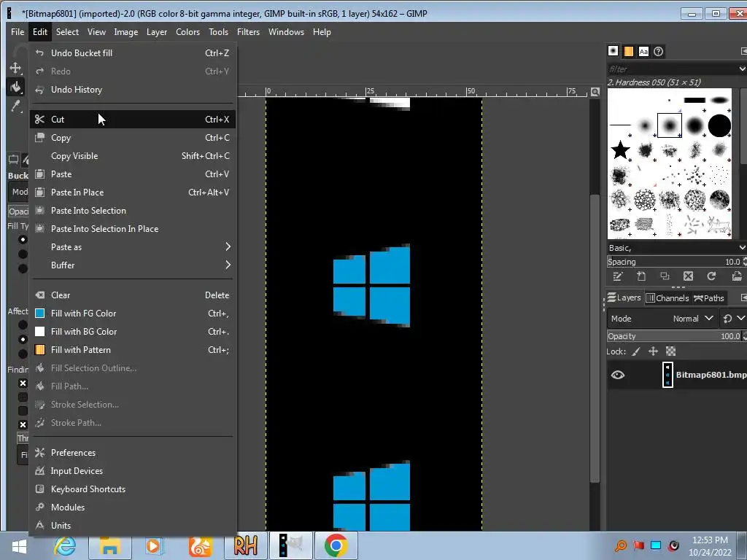This screenshot has width=747, height=560.
Task: Select the Hardness 050 brush
Action: (670, 125)
